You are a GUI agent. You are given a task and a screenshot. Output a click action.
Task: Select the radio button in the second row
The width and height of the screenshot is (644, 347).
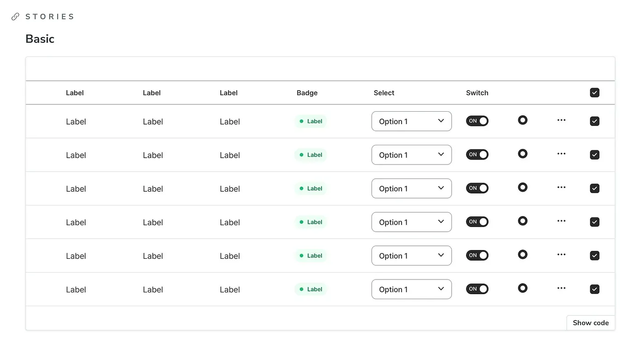[x=523, y=154]
